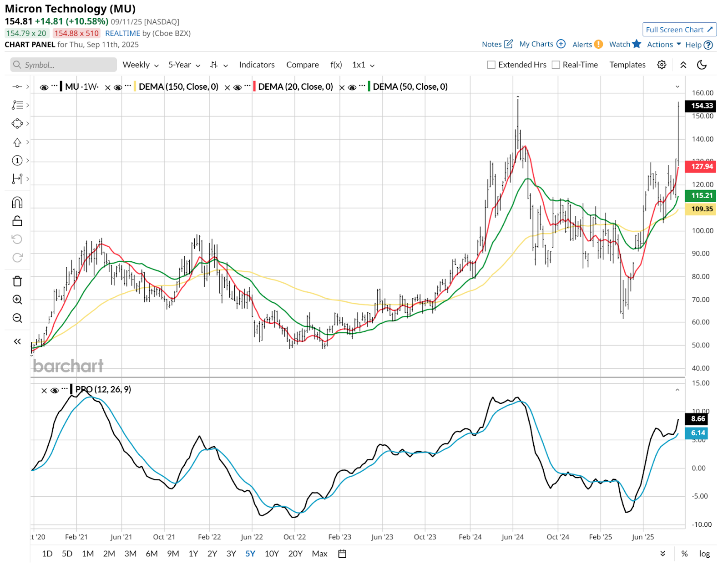728x570 pixels.
Task: Toggle the magnet snap tool
Action: pyautogui.click(x=17, y=203)
